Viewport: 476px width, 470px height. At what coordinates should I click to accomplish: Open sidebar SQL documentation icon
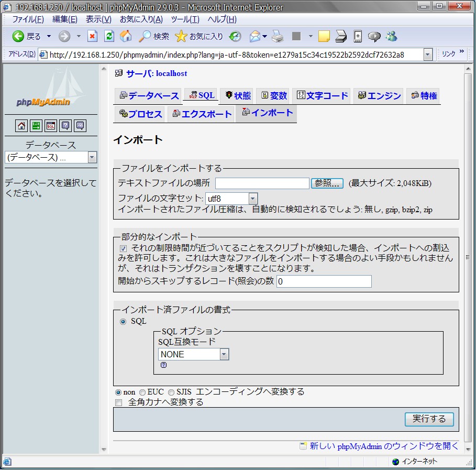tap(80, 125)
